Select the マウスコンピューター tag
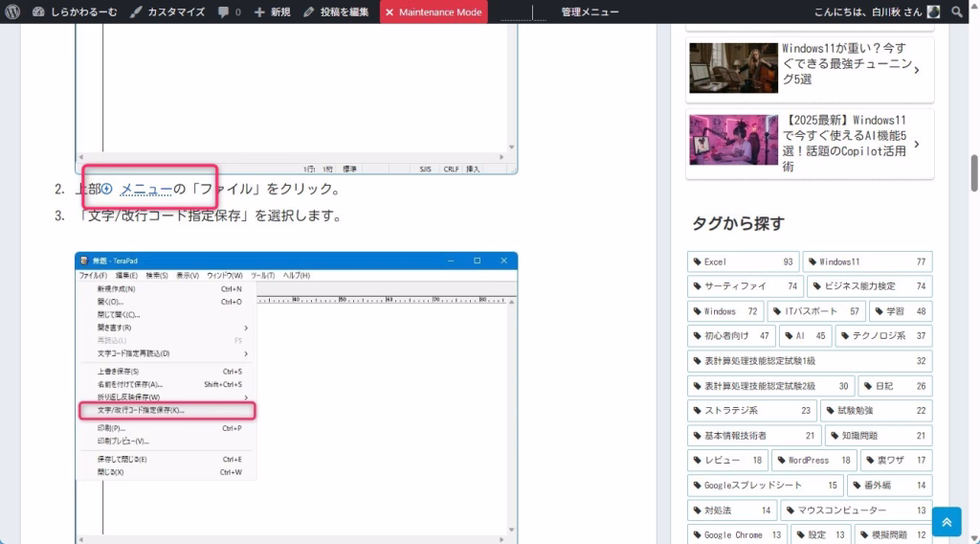 point(857,510)
